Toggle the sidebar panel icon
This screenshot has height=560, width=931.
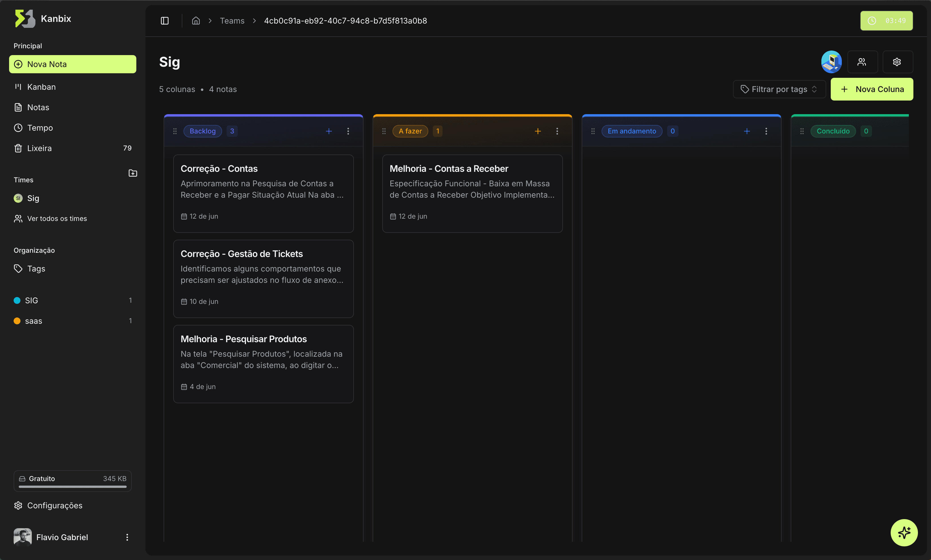164,21
